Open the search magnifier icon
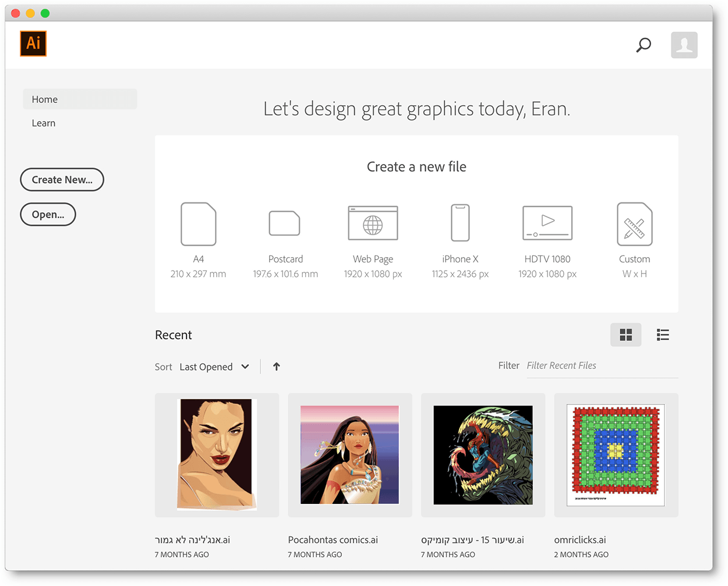728x586 pixels. [x=644, y=45]
